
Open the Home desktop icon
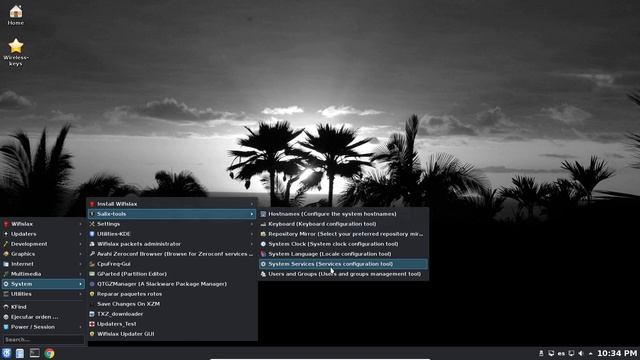pos(16,15)
